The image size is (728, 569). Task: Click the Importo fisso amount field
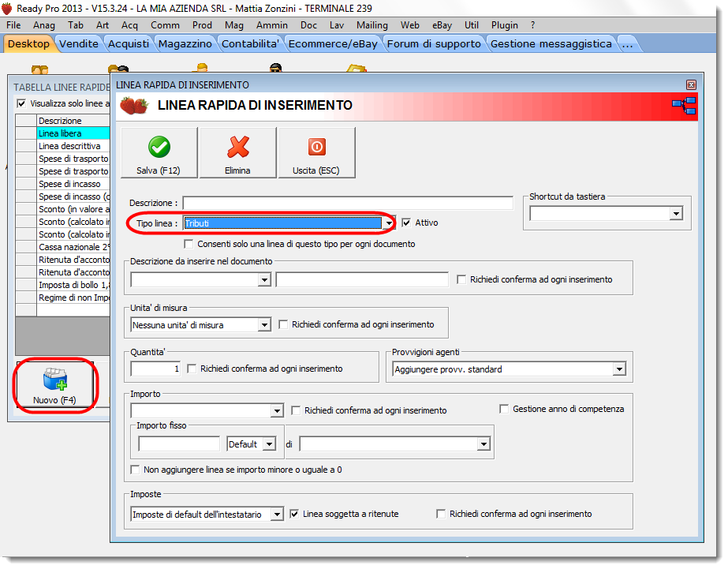click(x=179, y=444)
